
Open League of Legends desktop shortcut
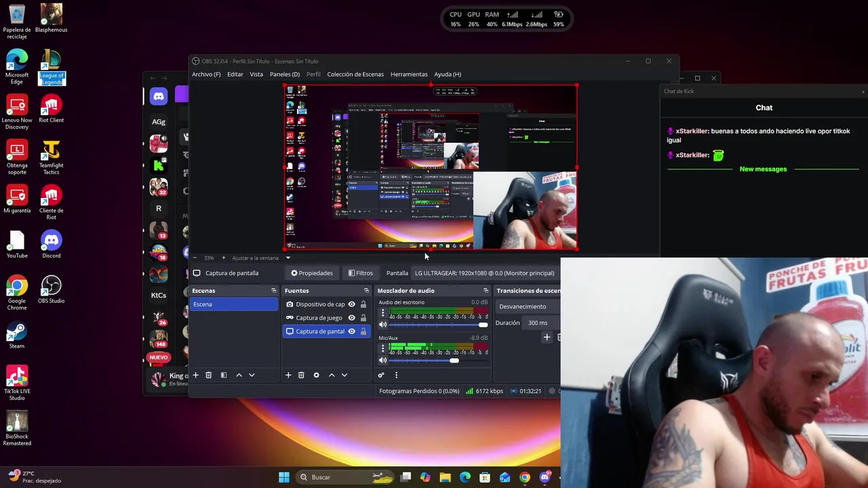coord(51,66)
